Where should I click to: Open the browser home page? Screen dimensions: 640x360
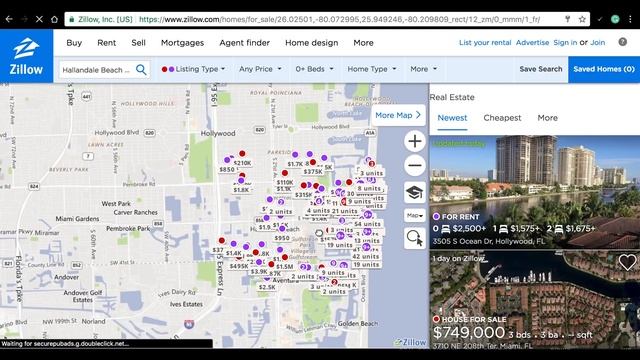[54, 19]
